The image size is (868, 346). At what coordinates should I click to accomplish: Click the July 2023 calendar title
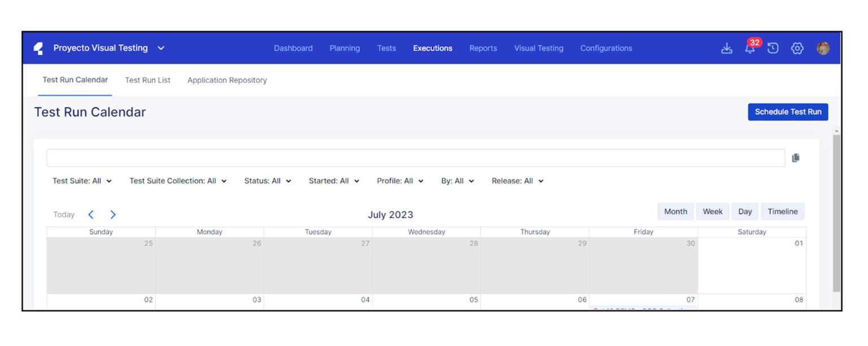[390, 215]
